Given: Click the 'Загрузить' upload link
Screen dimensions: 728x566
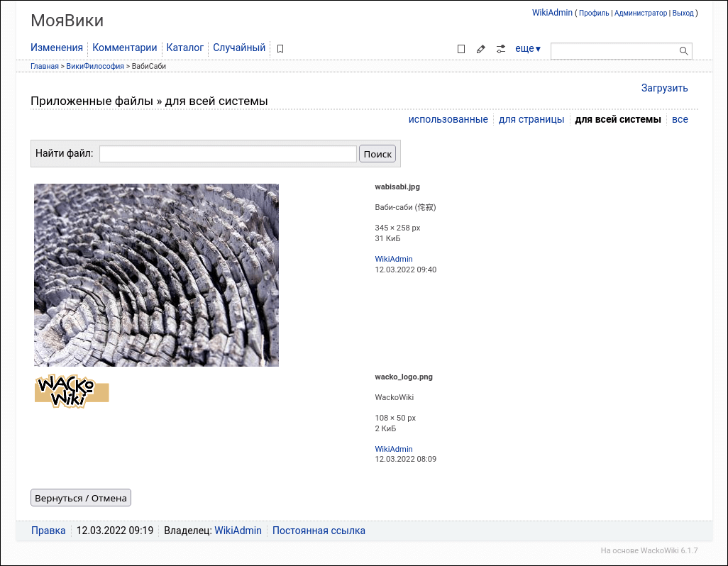Looking at the screenshot, I should (664, 88).
